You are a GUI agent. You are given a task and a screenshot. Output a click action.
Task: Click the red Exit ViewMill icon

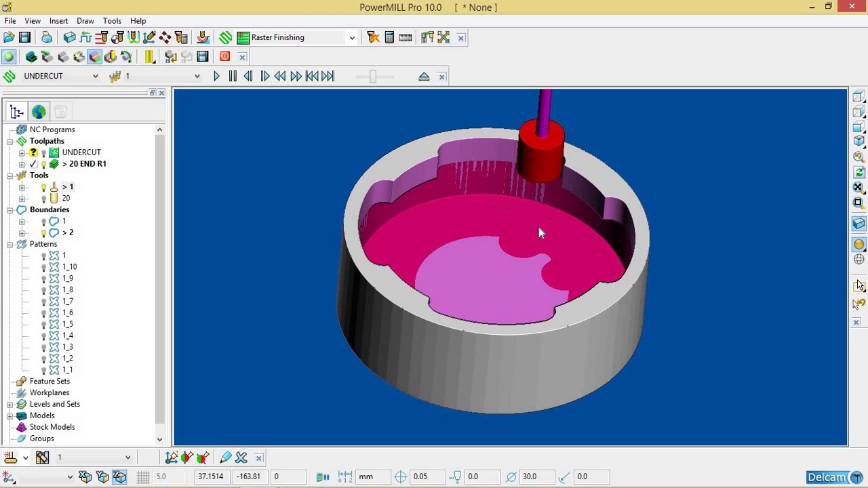[x=225, y=56]
